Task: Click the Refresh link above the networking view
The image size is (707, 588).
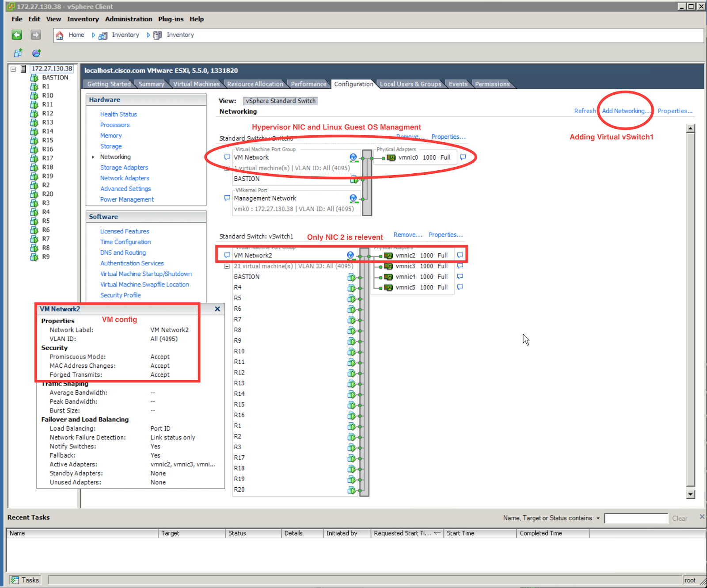Action: pyautogui.click(x=585, y=111)
